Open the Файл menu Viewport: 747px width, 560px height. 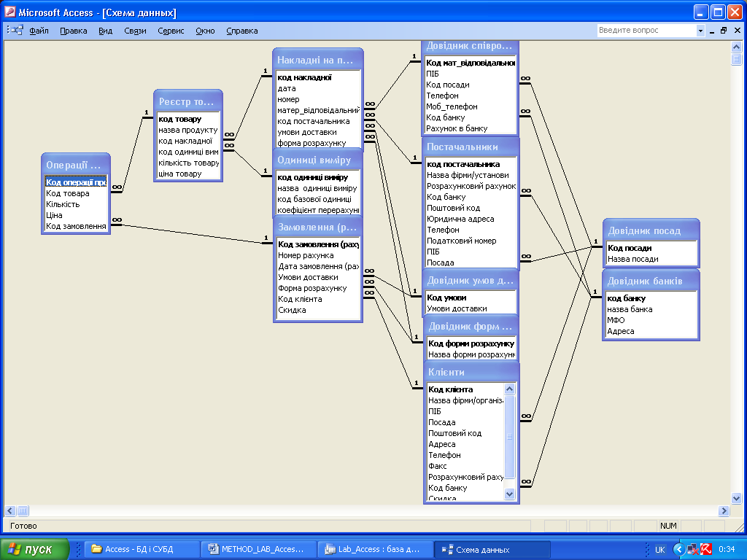point(39,31)
